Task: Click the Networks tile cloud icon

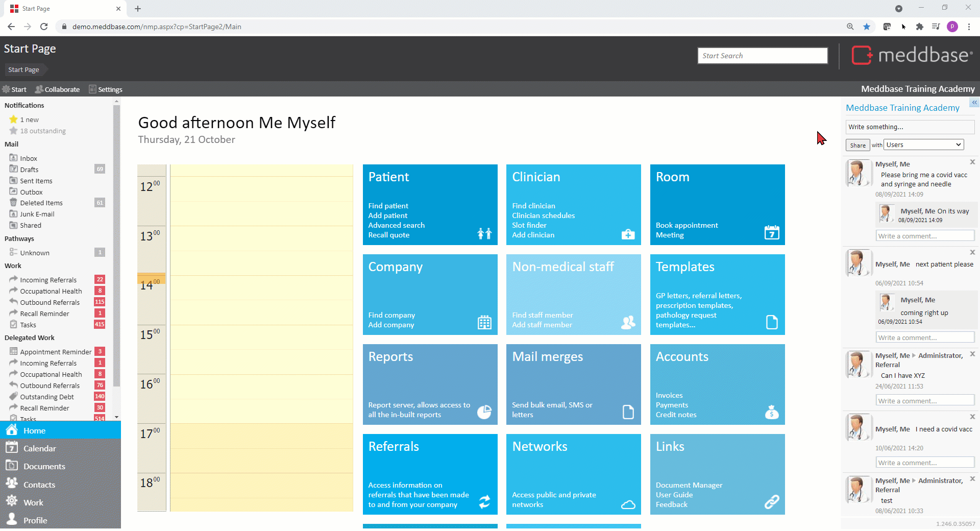Action: point(628,504)
